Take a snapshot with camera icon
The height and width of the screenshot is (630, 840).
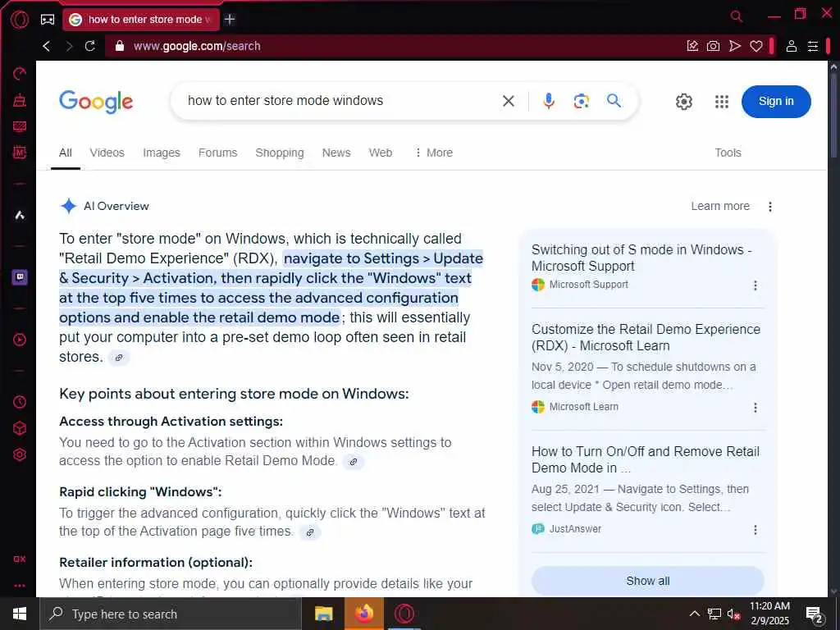click(x=713, y=46)
